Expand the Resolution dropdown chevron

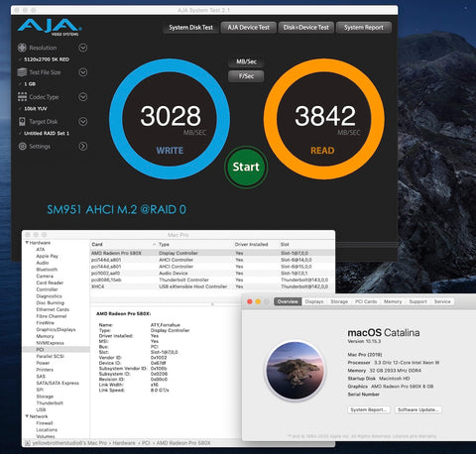coord(83,48)
